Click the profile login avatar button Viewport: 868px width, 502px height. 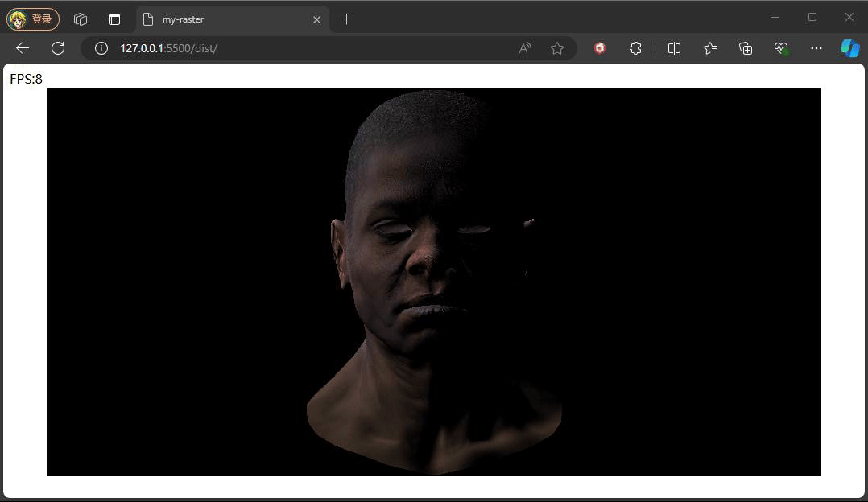pyautogui.click(x=32, y=19)
